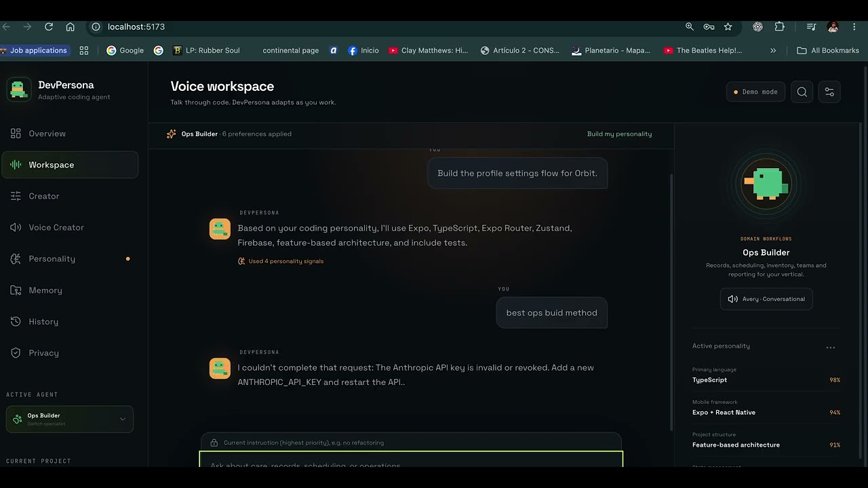This screenshot has height=488, width=868.
Task: Click the Memory folder icon
Action: click(16, 290)
